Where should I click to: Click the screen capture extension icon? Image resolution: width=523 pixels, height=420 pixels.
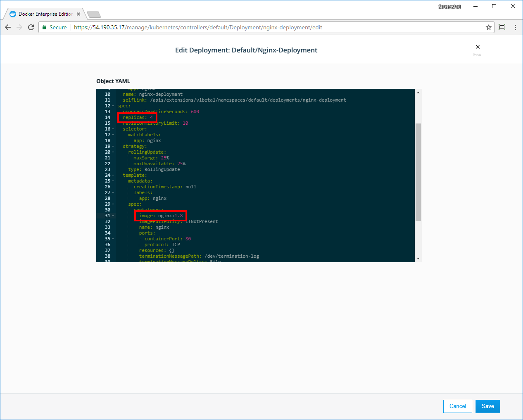(502, 27)
